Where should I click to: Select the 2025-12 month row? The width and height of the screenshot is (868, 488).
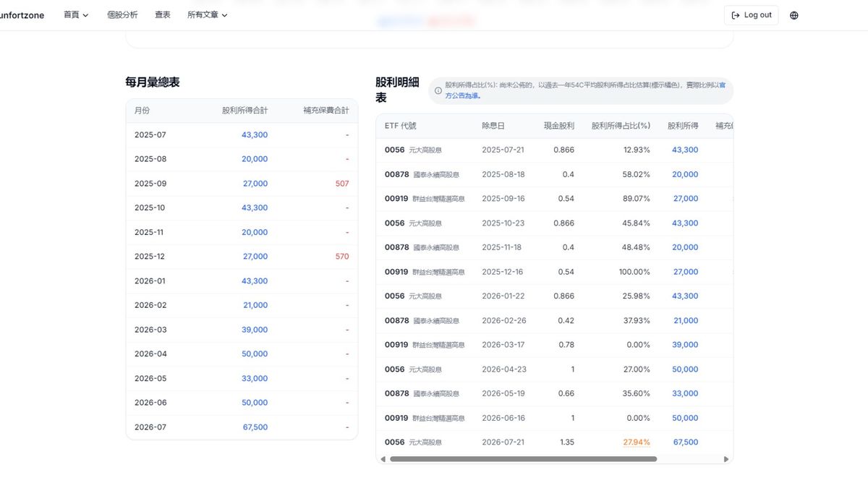point(242,257)
